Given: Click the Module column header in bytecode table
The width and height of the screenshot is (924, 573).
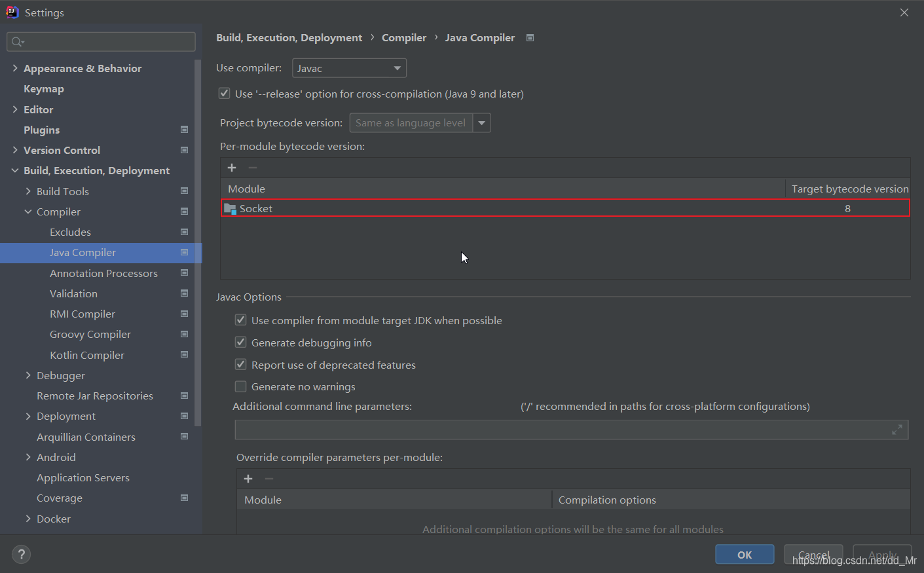Looking at the screenshot, I should click(503, 189).
